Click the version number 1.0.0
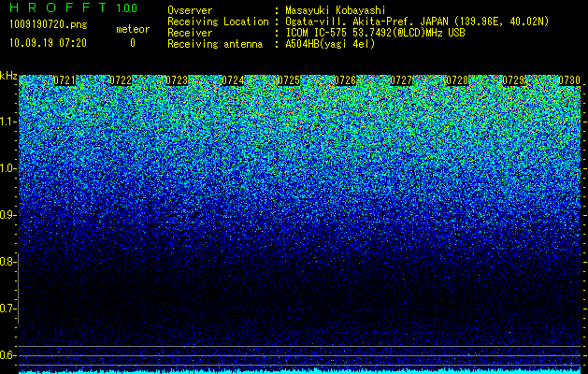This screenshot has height=374, width=588. coord(126,7)
